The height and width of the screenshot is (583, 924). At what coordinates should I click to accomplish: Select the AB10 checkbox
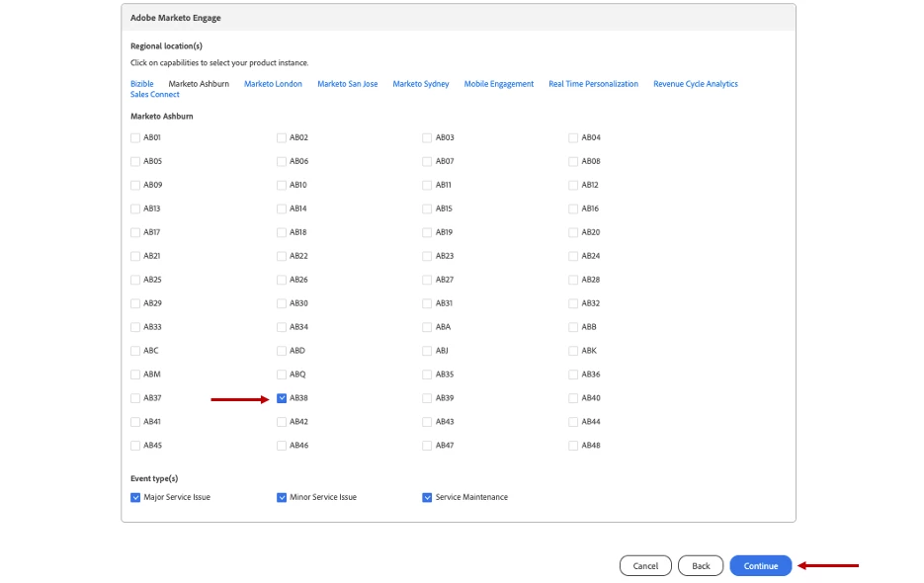point(282,185)
